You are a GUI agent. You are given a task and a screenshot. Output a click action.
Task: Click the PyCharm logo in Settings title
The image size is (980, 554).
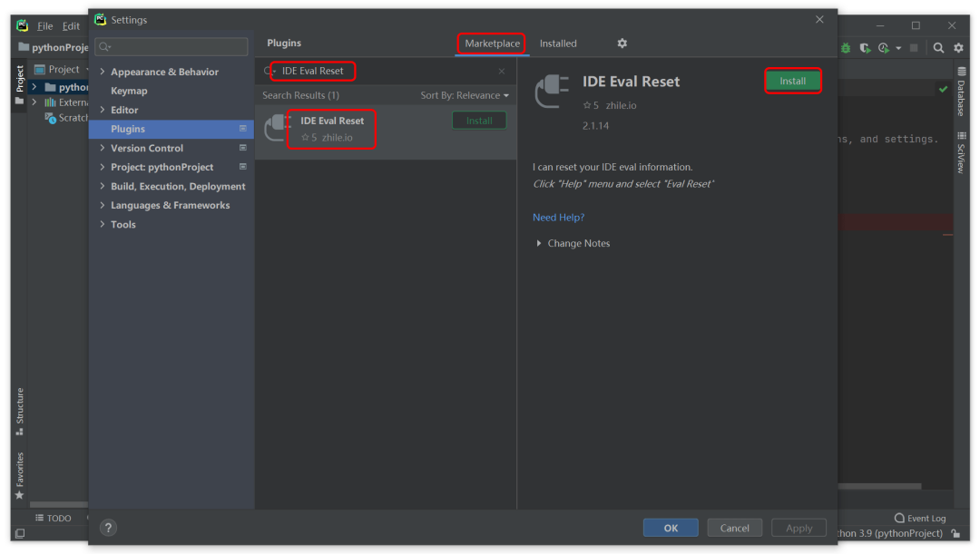tap(101, 19)
